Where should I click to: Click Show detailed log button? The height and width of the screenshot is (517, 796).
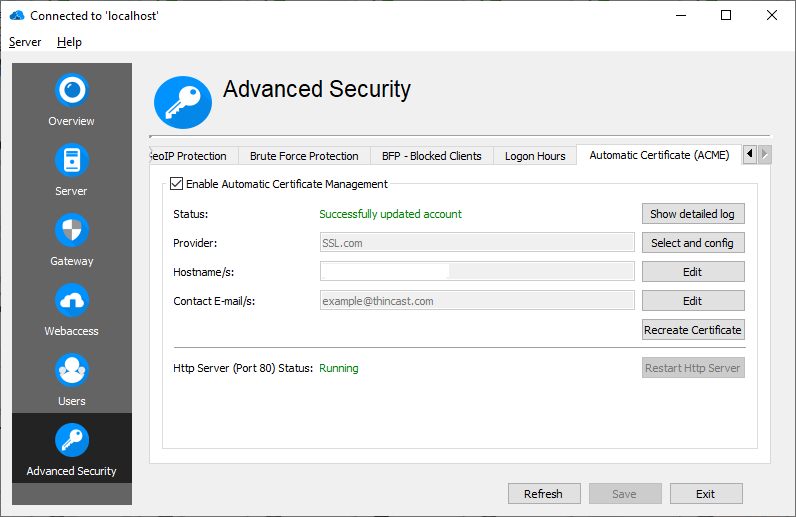(x=693, y=214)
